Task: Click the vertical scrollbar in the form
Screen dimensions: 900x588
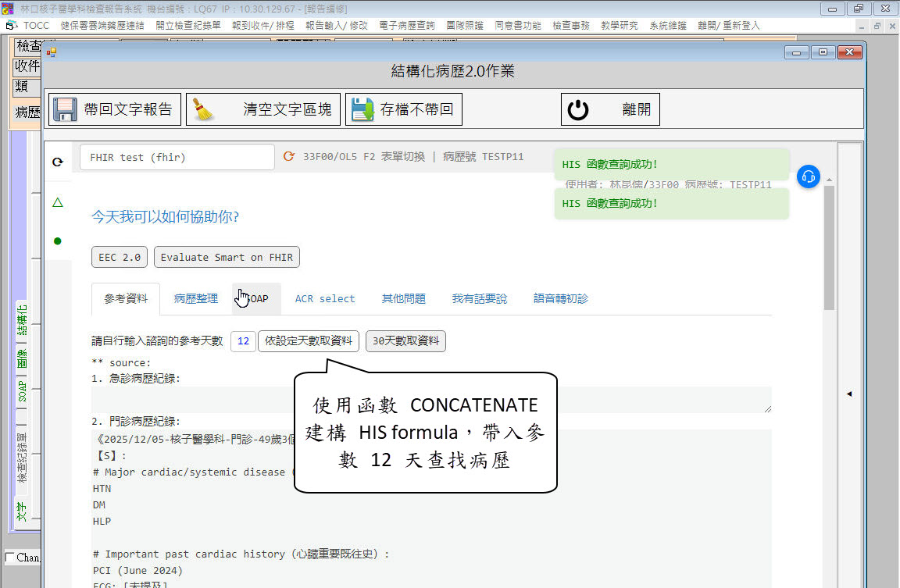Action: point(829,250)
